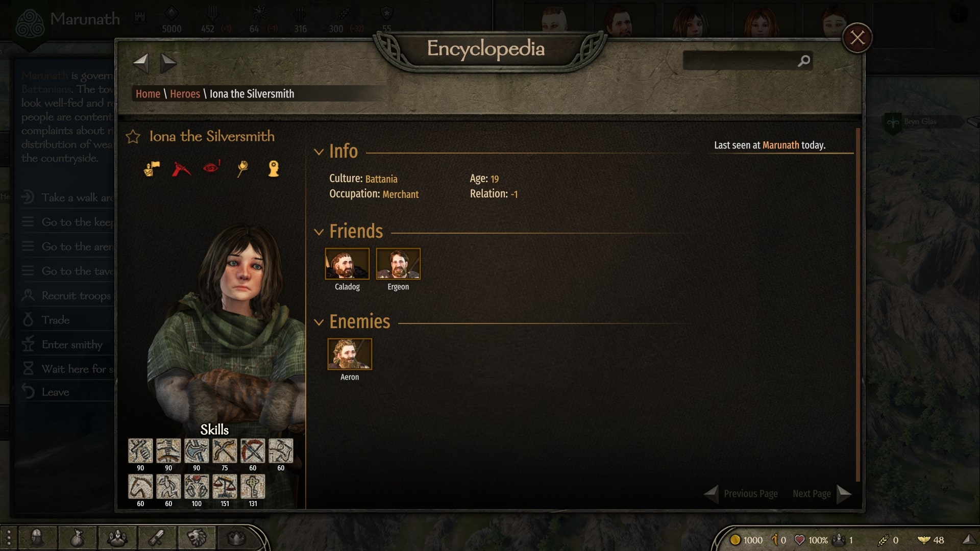This screenshot has height=551, width=980.
Task: Click the encyclopedia forward arrow icon
Action: 168,63
